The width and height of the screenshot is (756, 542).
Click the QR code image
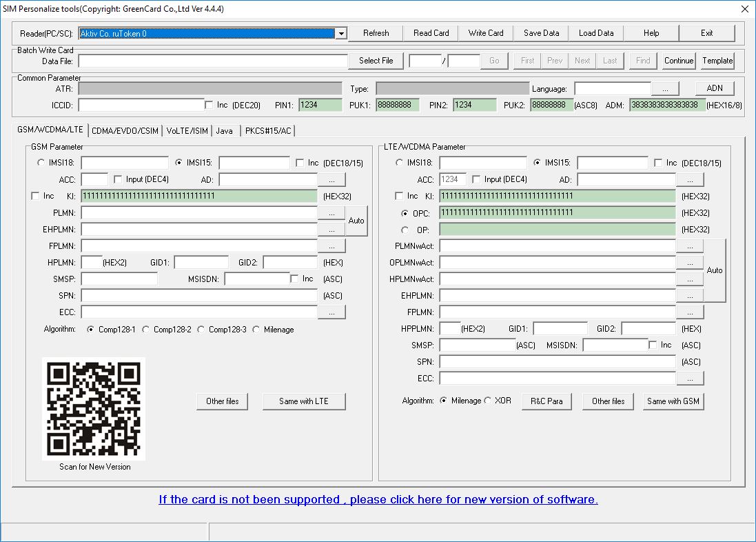[94, 409]
